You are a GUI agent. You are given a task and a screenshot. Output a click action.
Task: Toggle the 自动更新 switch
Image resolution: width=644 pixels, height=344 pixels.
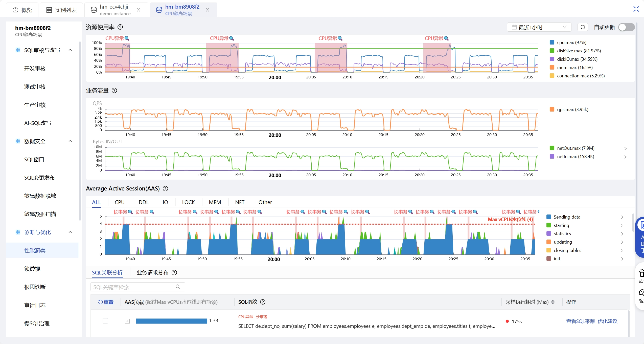pos(626,27)
